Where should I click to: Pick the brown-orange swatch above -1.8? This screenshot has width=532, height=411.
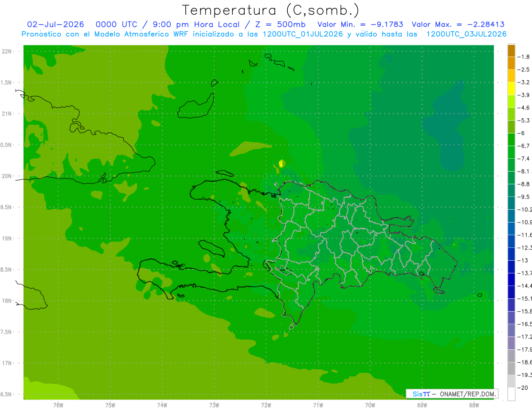click(511, 51)
